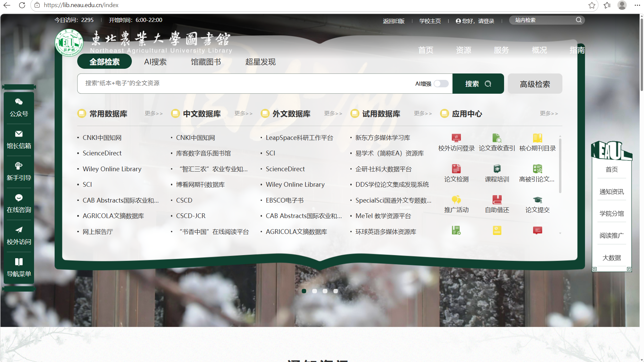Image resolution: width=644 pixels, height=362 pixels.
Task: Open the 新手引导 sidebar icon
Action: 19,166
